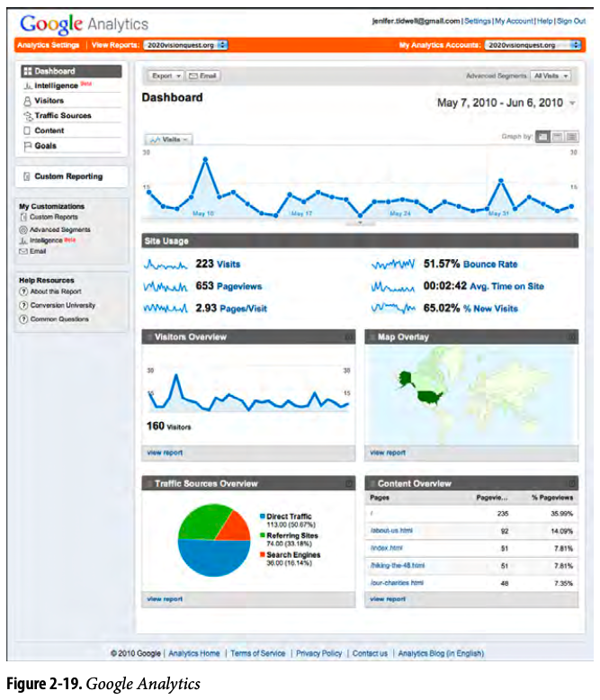Click the Visitors person icon

27,101
